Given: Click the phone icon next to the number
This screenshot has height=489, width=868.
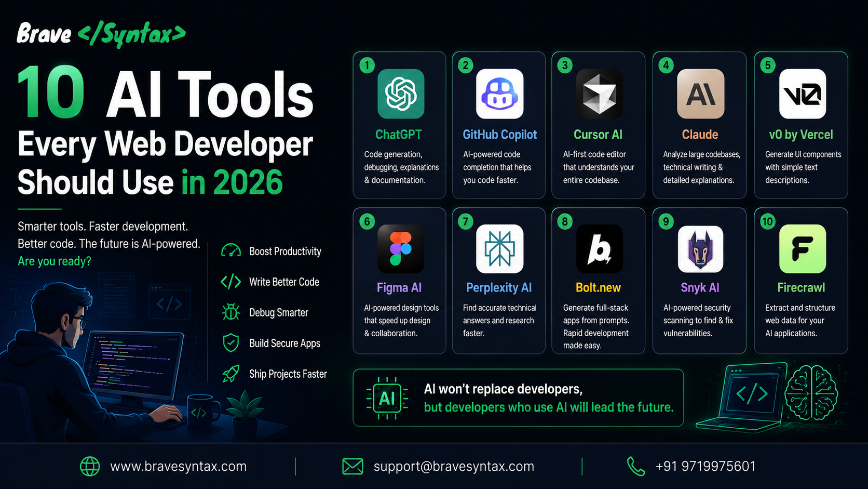Looking at the screenshot, I should [636, 466].
